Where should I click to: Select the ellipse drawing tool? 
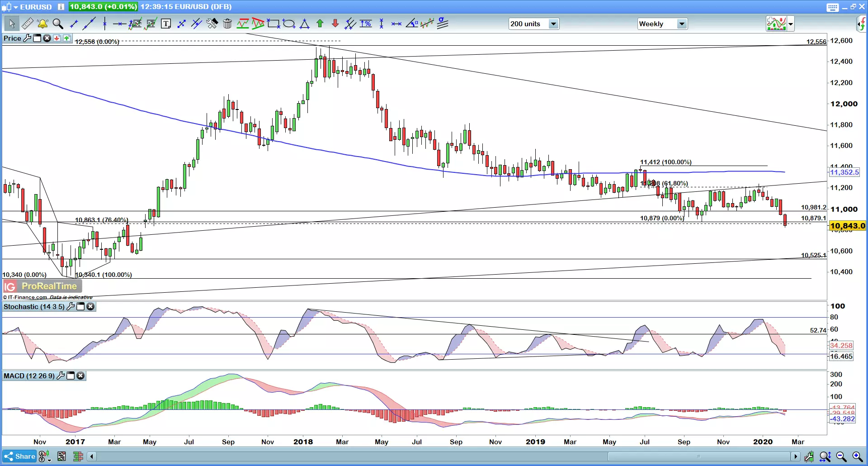[289, 24]
